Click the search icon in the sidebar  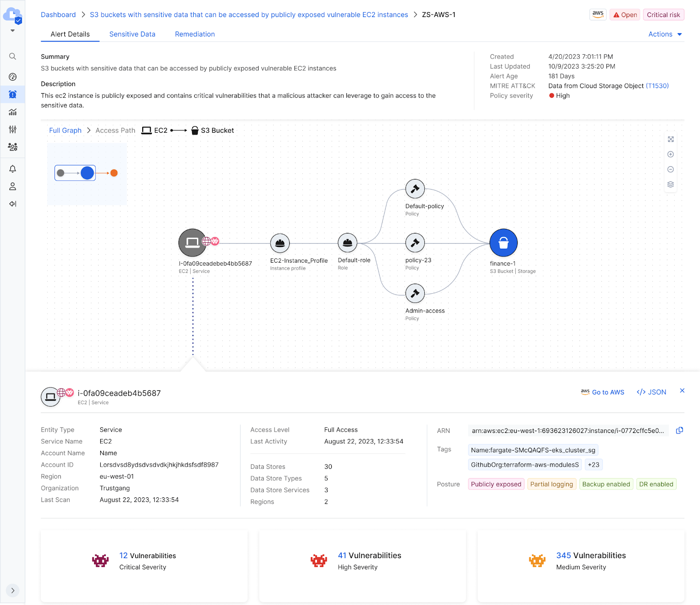coord(13,56)
